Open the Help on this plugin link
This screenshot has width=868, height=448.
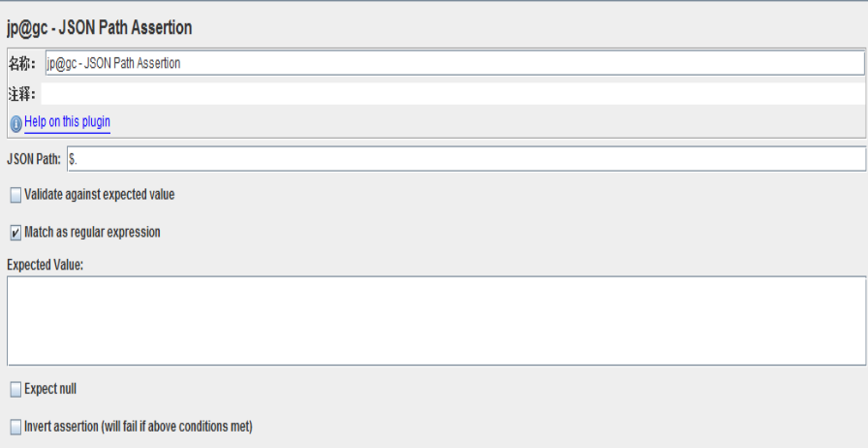click(67, 122)
